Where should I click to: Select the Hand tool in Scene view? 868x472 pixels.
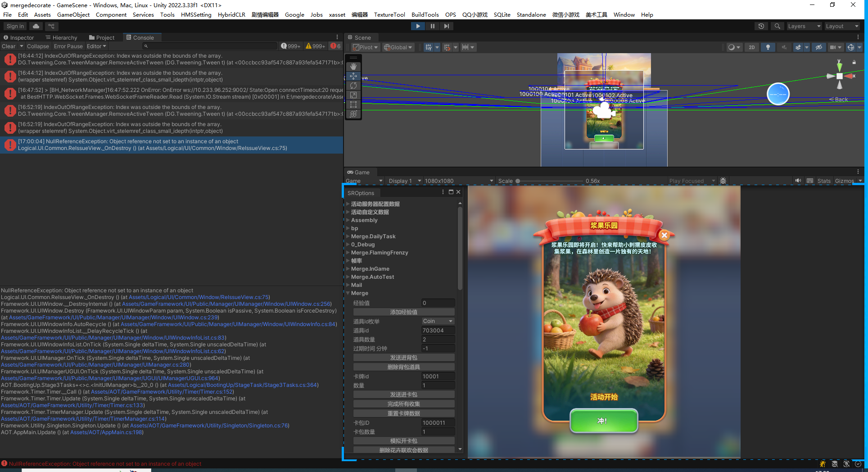pos(353,67)
